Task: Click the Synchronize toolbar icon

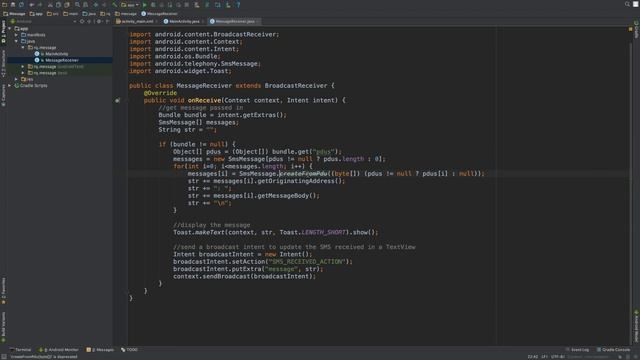Action: 21,4
